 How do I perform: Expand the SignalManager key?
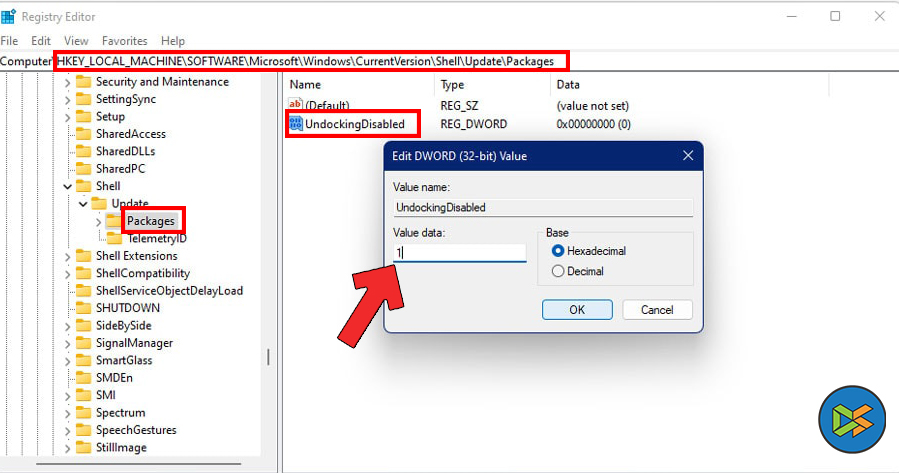coord(67,343)
